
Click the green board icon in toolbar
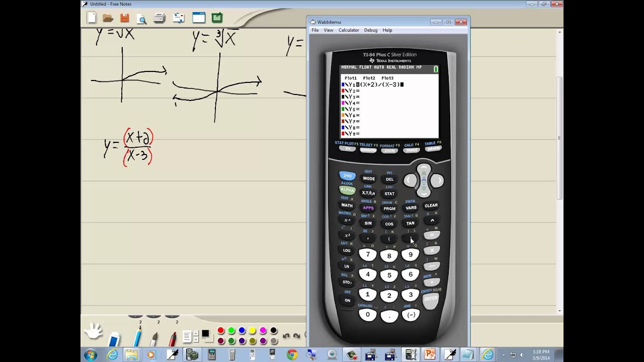pyautogui.click(x=217, y=18)
